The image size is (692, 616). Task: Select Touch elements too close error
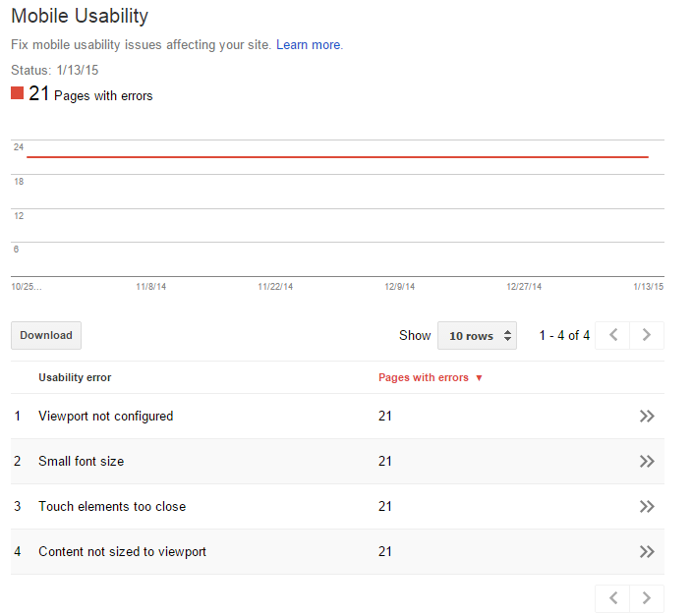click(x=112, y=506)
